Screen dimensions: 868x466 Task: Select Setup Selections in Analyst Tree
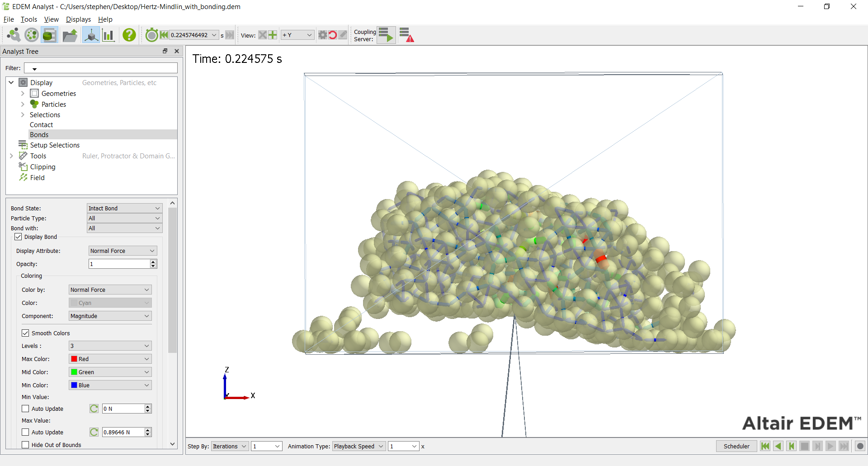click(55, 145)
